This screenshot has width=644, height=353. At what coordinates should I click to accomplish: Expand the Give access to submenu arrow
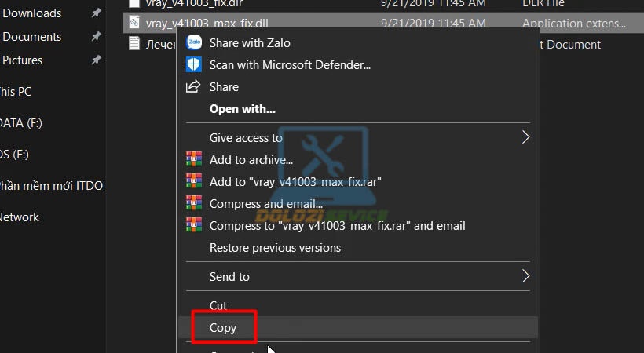pos(525,137)
